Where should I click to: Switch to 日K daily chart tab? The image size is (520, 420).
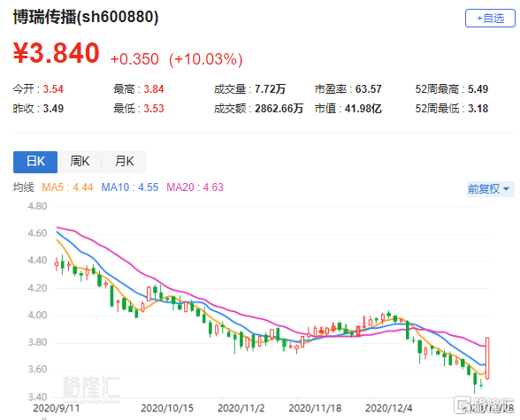[x=35, y=162]
